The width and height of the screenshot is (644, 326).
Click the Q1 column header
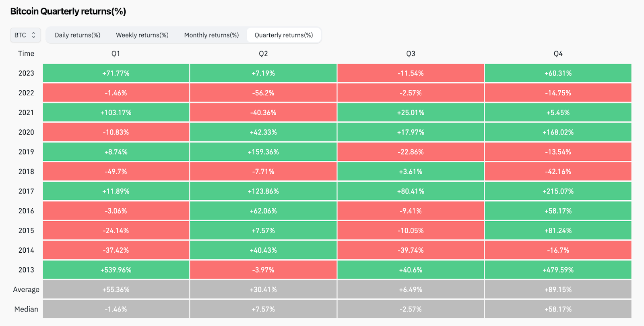(x=116, y=54)
